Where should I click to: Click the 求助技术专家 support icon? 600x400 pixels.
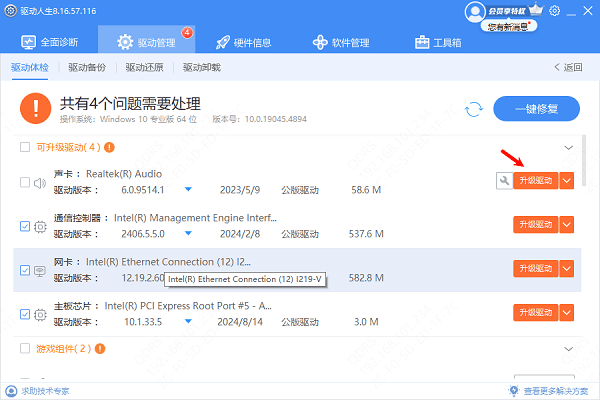[11, 391]
